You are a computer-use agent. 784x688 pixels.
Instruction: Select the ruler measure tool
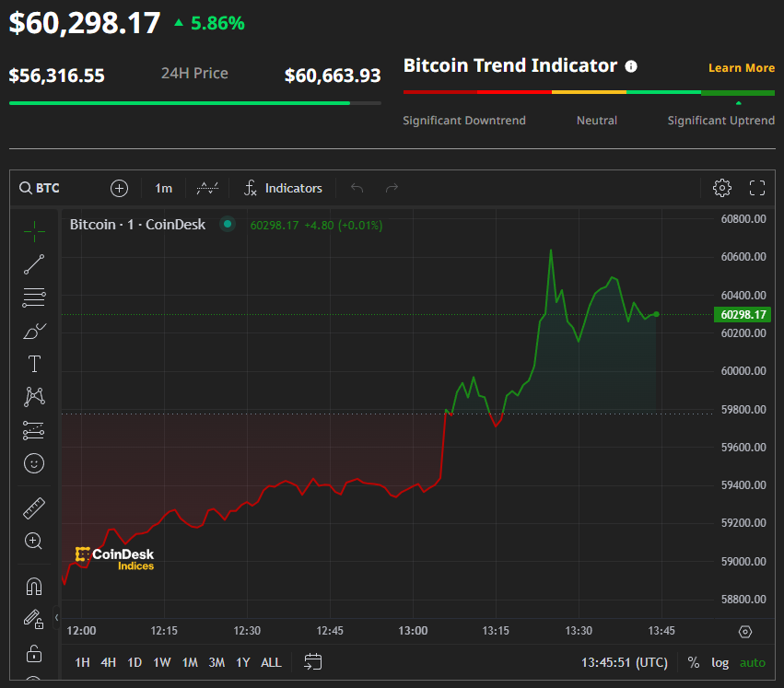pos(34,508)
